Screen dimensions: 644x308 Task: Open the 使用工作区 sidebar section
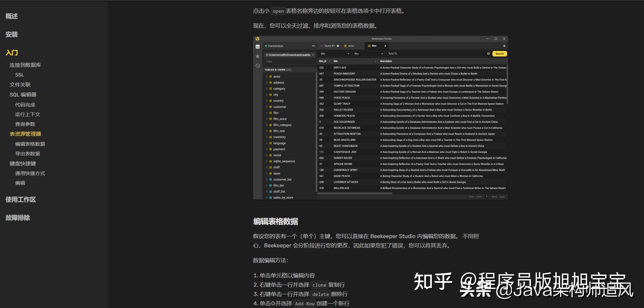[x=21, y=199]
